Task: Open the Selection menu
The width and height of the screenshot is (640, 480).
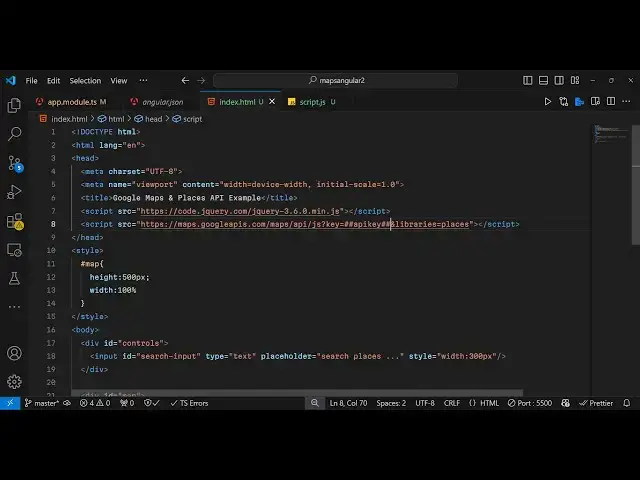Action: point(85,81)
